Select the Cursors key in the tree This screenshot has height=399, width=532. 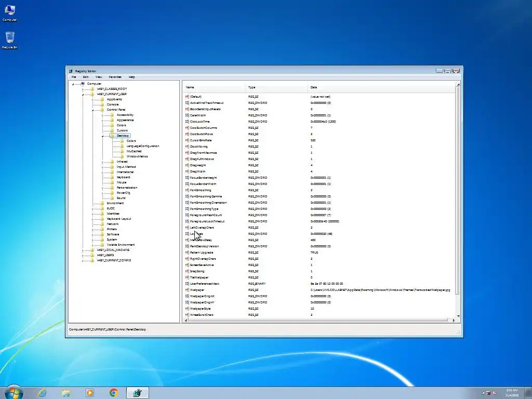(x=122, y=130)
